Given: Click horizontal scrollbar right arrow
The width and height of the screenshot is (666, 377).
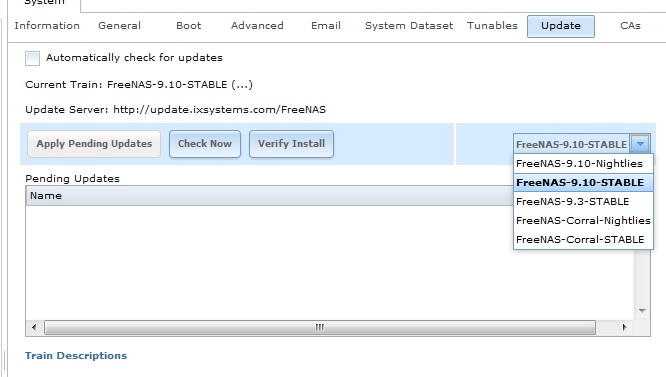Looking at the screenshot, I should [624, 327].
